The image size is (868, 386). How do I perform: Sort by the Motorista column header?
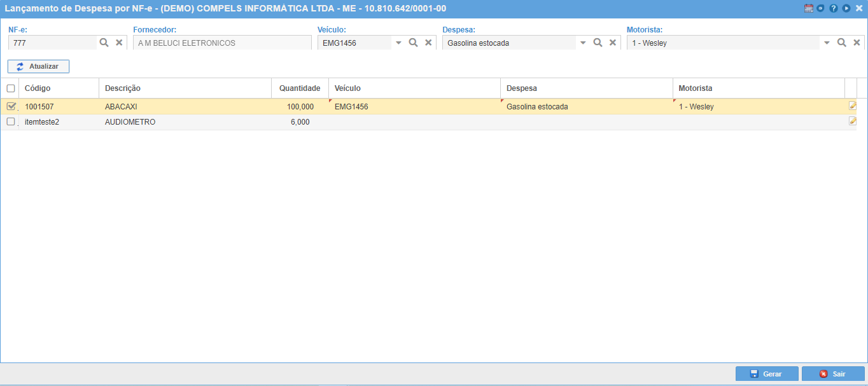tap(759, 88)
